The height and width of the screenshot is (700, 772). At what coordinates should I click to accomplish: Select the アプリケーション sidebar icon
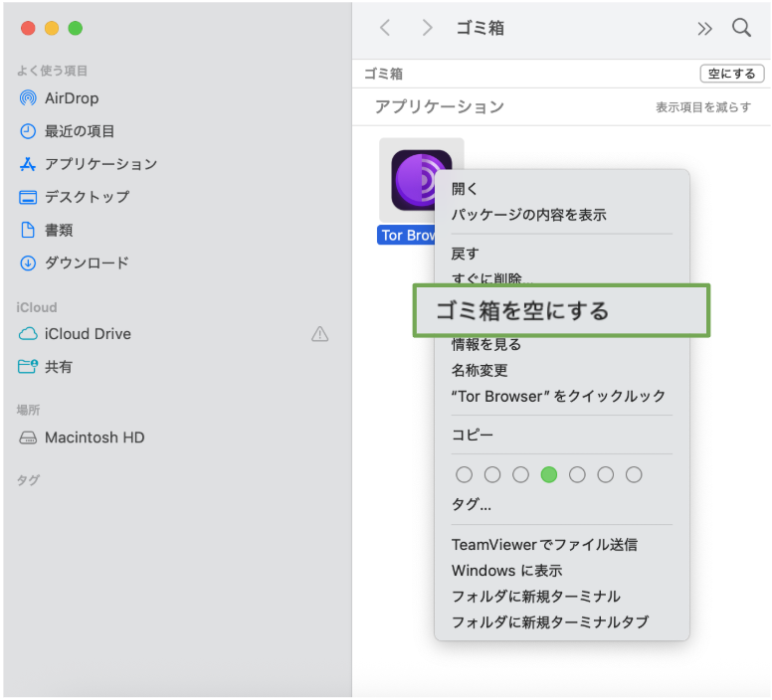tap(28, 164)
